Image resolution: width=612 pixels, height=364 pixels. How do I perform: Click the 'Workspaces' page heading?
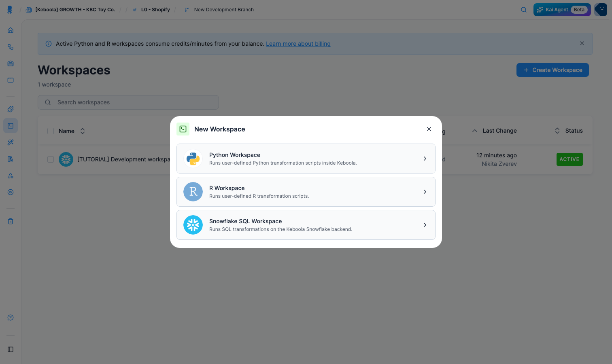[x=74, y=70]
